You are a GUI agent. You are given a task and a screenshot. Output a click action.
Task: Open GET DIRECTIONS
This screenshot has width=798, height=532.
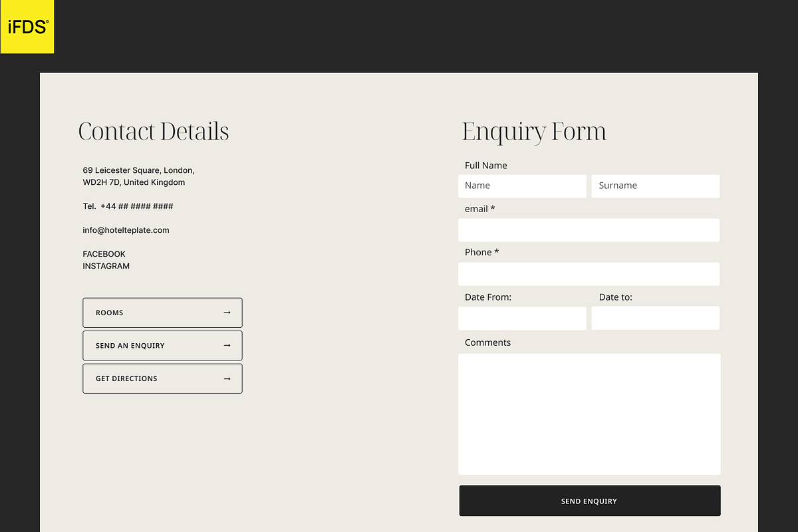coord(162,378)
